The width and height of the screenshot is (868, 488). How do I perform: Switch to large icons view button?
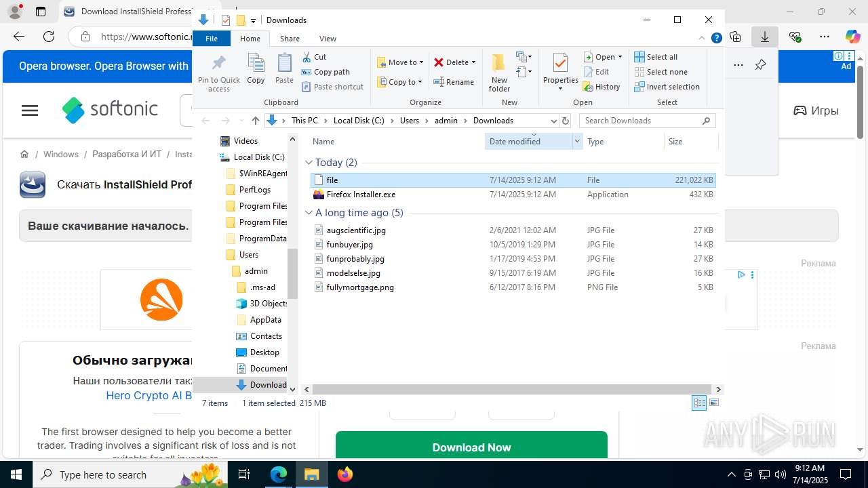[713, 403]
